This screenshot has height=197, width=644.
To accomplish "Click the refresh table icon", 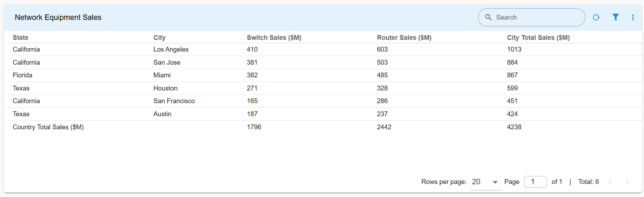I will tap(596, 18).
